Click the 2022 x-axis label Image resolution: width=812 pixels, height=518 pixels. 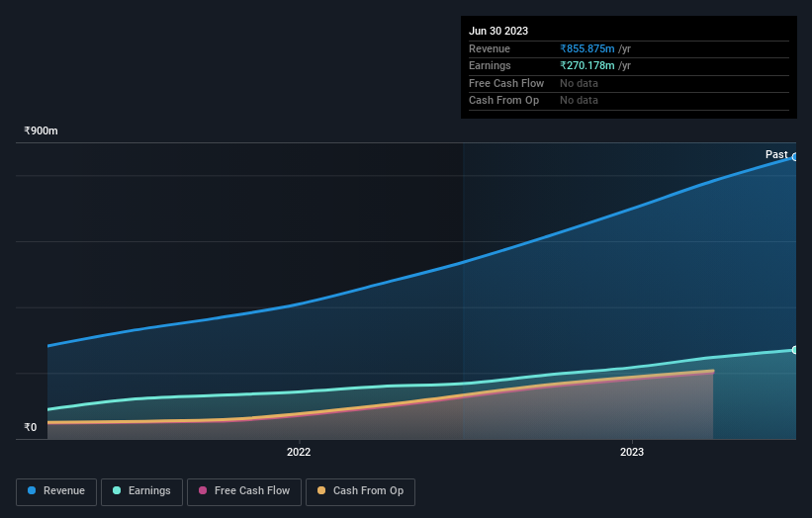point(299,452)
